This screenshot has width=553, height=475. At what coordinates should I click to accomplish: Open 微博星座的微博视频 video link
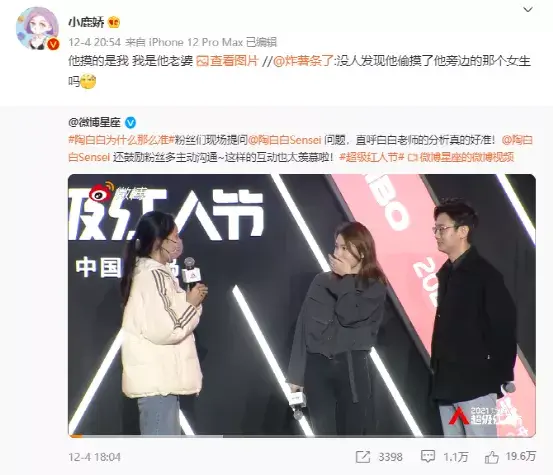(x=461, y=157)
